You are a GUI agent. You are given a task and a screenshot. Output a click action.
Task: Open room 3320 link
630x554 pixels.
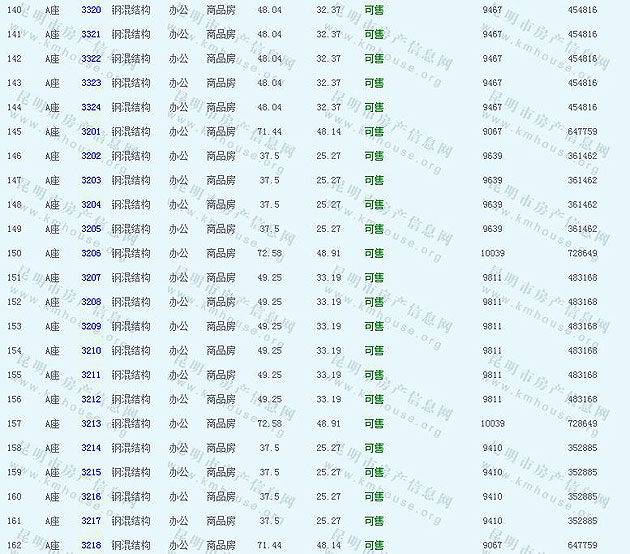point(91,9)
